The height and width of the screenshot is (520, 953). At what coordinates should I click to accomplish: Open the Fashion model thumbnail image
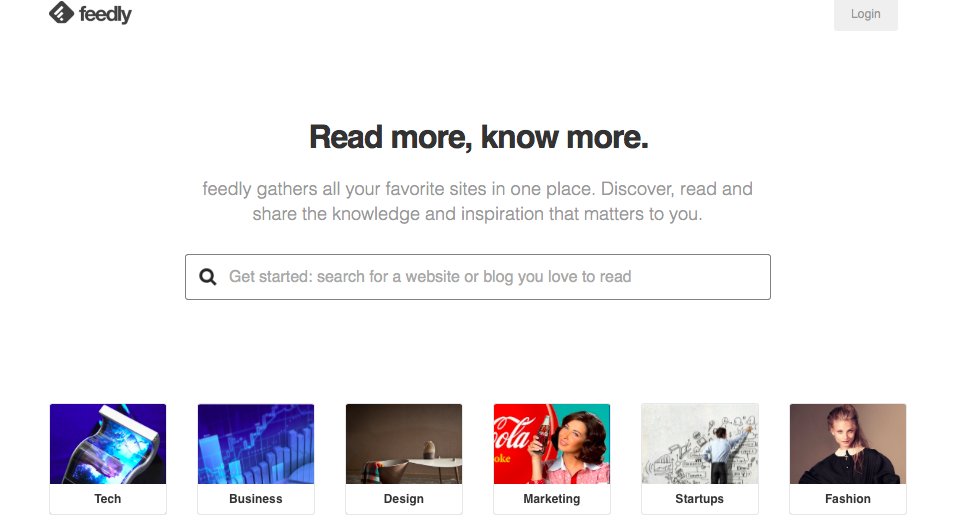click(848, 444)
